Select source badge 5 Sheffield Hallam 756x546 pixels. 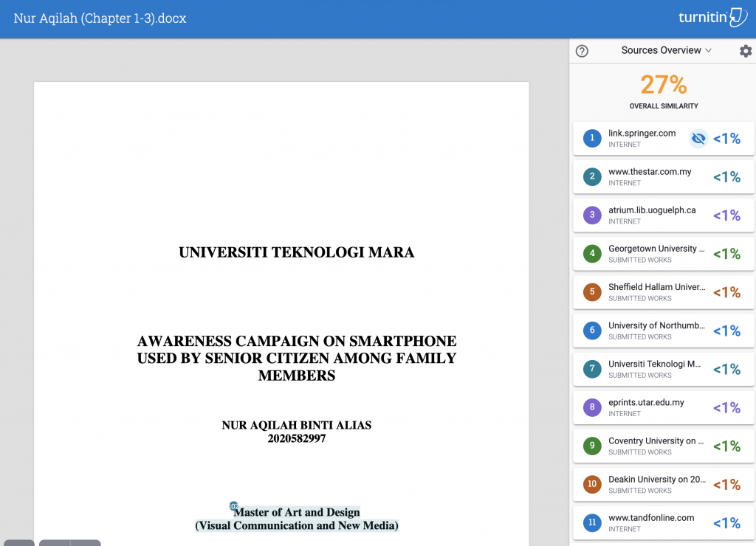click(592, 292)
